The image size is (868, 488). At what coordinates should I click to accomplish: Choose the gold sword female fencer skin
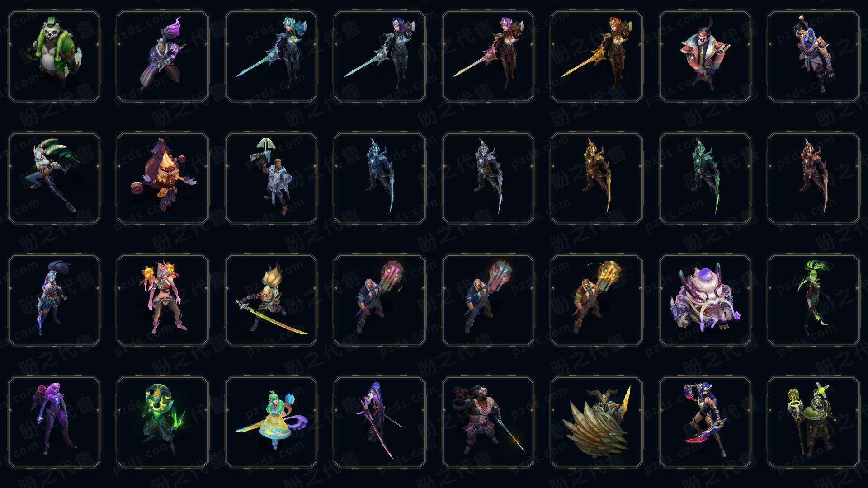point(597,56)
